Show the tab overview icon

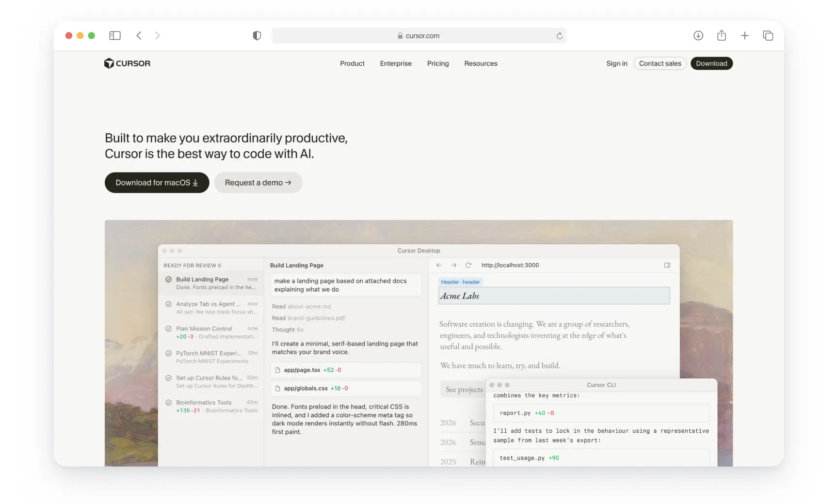click(768, 35)
